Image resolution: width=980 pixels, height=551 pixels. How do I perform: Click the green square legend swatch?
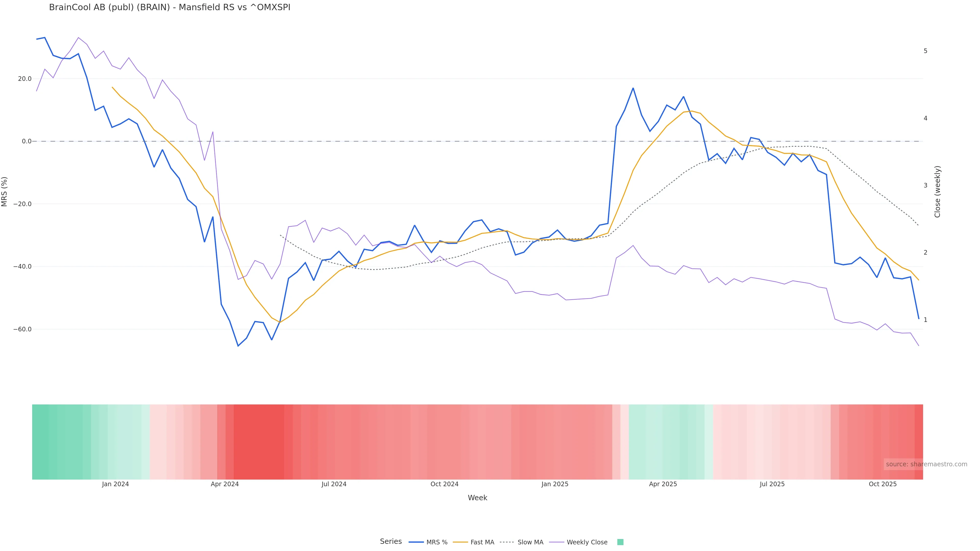tap(620, 542)
